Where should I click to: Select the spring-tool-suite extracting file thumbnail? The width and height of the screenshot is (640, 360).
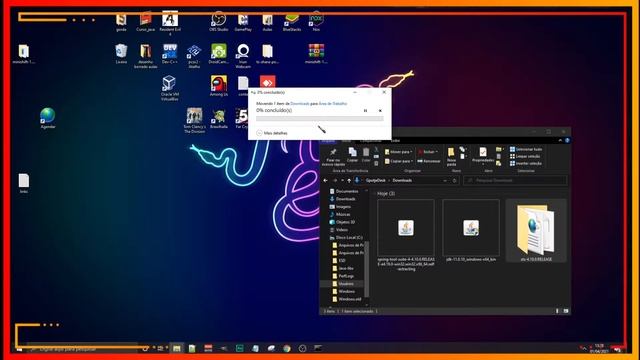pyautogui.click(x=406, y=235)
